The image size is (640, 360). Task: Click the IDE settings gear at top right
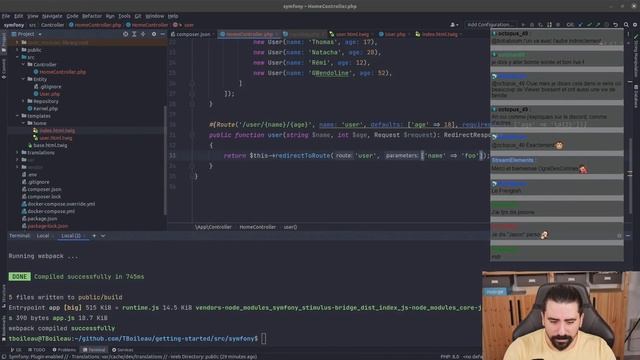tap(635, 25)
